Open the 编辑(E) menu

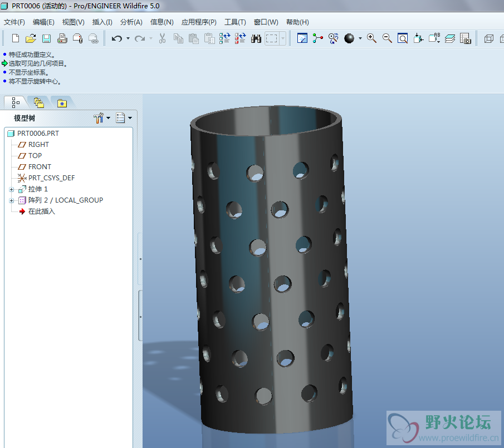(x=43, y=22)
